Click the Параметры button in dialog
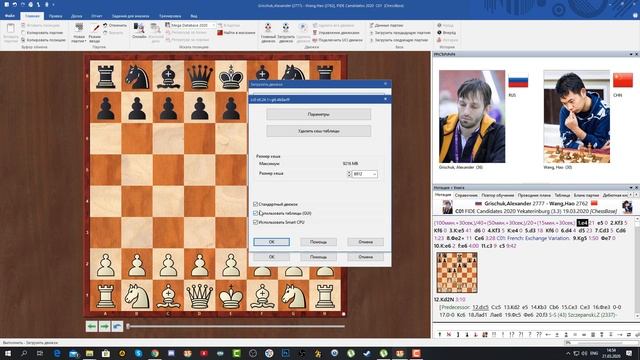This screenshot has height=360, width=640. point(318,114)
